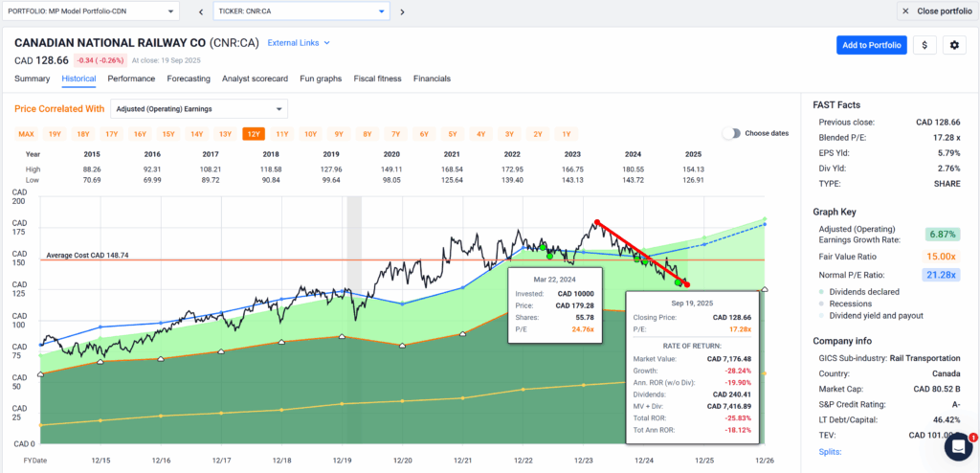Screen dimensions: 980x473
Task: Expand Adjusted (Operating) Earnings dropdown
Action: point(199,109)
